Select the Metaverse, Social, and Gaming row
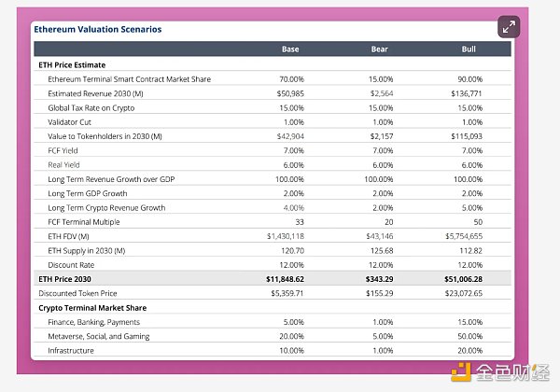This screenshot has height=392, width=560. pos(106,335)
